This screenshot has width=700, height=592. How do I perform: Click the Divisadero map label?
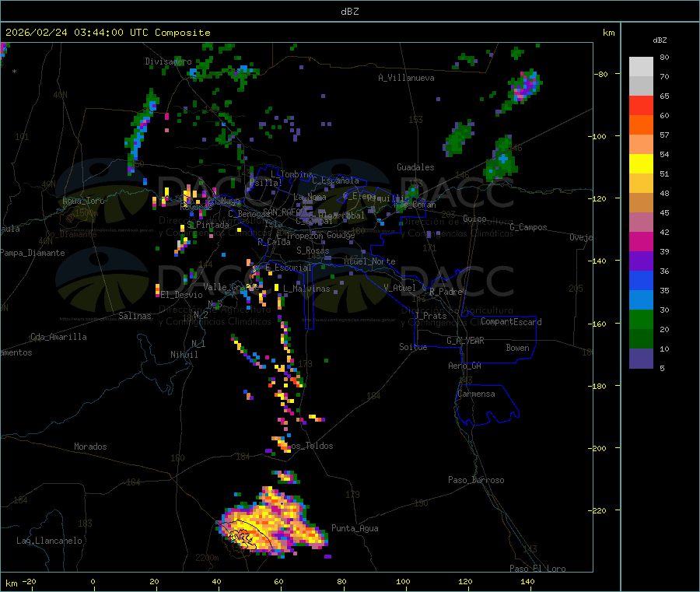(x=168, y=61)
